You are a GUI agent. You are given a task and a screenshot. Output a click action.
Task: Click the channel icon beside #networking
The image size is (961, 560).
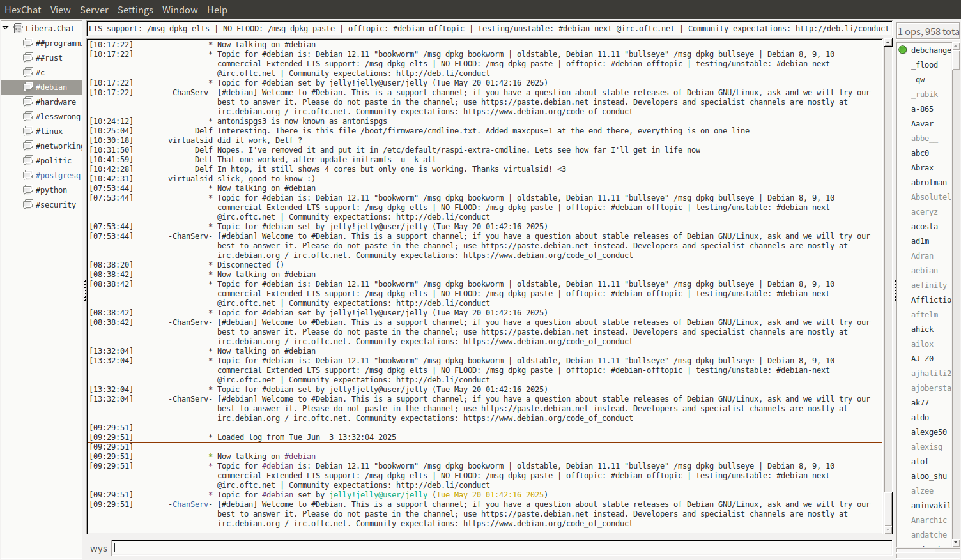(x=28, y=146)
